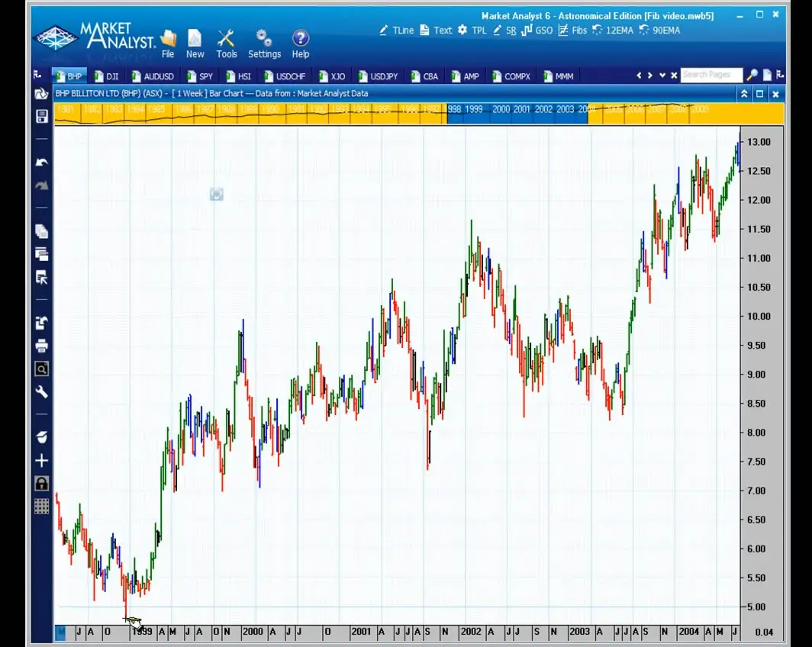Click the stacked windows icon in sidebar
The height and width of the screenshot is (647, 812).
pos(41,253)
